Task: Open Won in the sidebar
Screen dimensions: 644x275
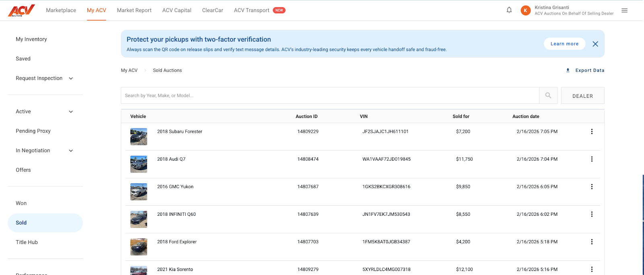Action: (x=21, y=203)
